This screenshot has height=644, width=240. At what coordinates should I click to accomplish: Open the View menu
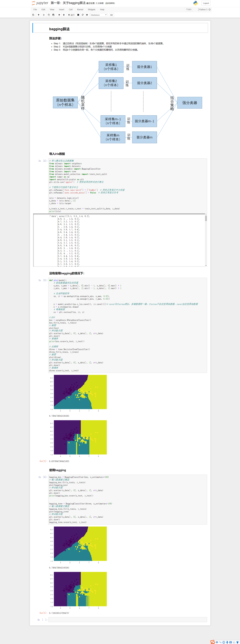(x=52, y=9)
